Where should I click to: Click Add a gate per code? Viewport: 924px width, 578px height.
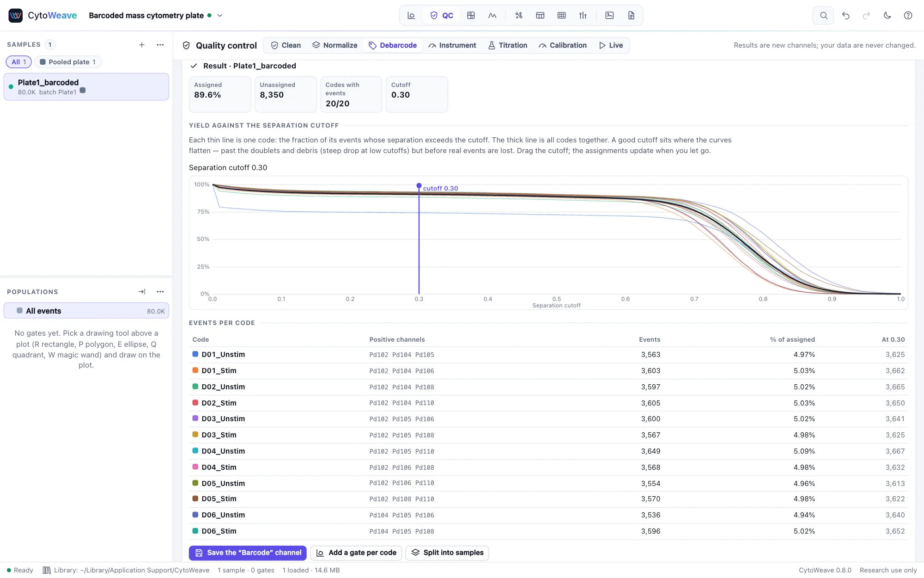pyautogui.click(x=356, y=553)
